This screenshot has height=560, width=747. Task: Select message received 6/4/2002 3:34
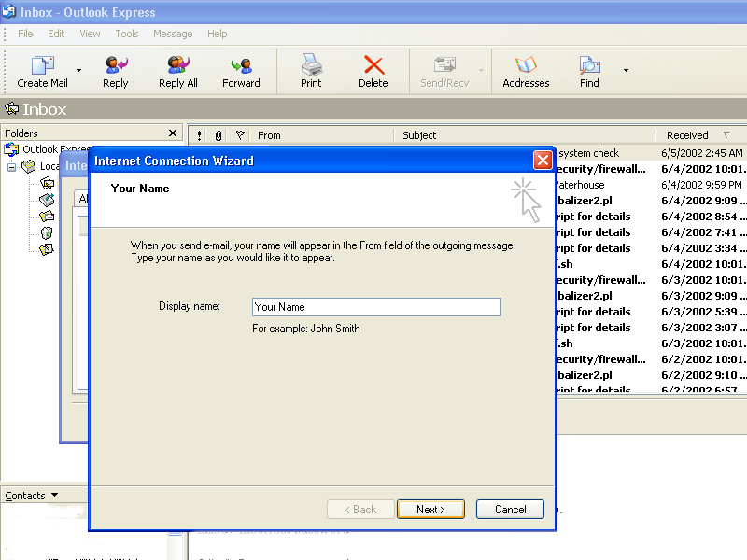click(651, 248)
